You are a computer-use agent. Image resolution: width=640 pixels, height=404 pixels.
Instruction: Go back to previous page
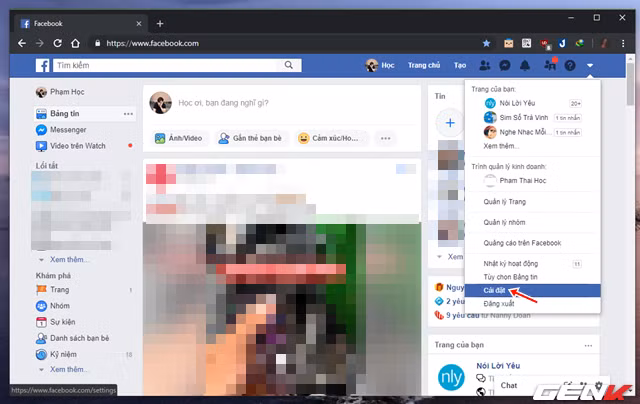coord(22,43)
